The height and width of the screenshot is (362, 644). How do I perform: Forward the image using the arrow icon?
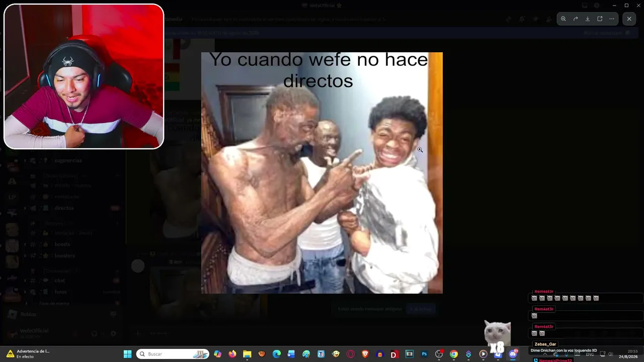(576, 19)
